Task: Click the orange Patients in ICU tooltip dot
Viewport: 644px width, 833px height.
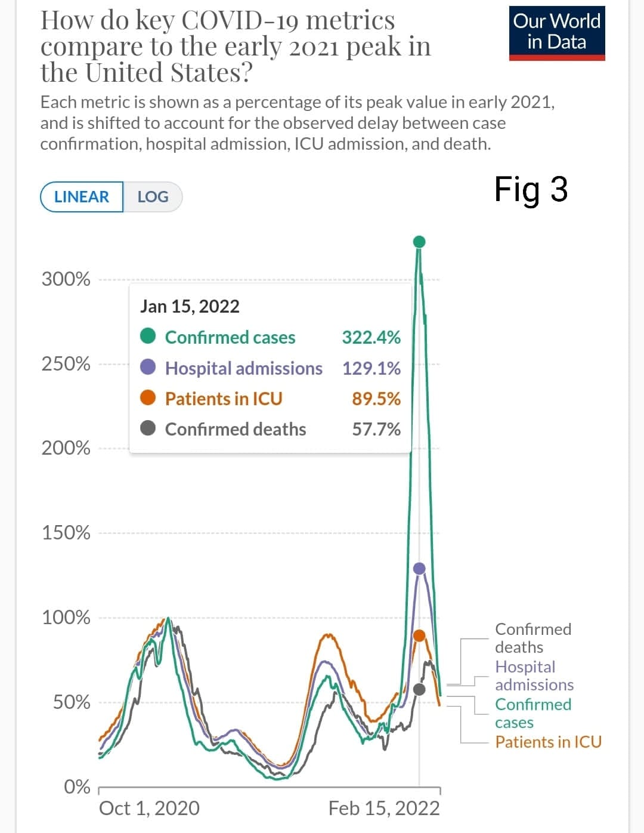Action: tap(148, 398)
